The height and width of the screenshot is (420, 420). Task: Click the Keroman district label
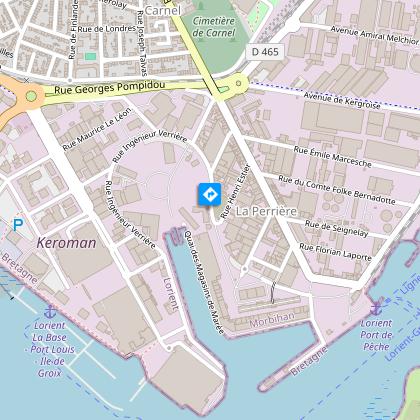pos(66,243)
